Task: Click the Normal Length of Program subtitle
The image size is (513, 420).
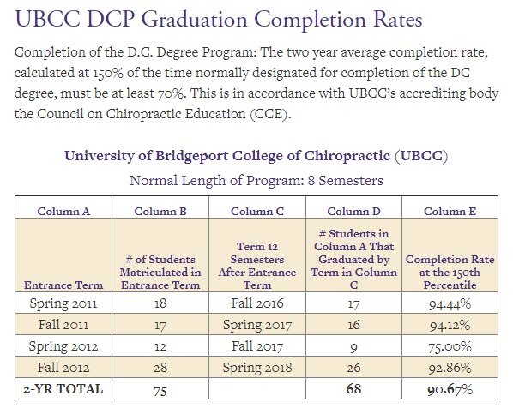Action: (256, 180)
